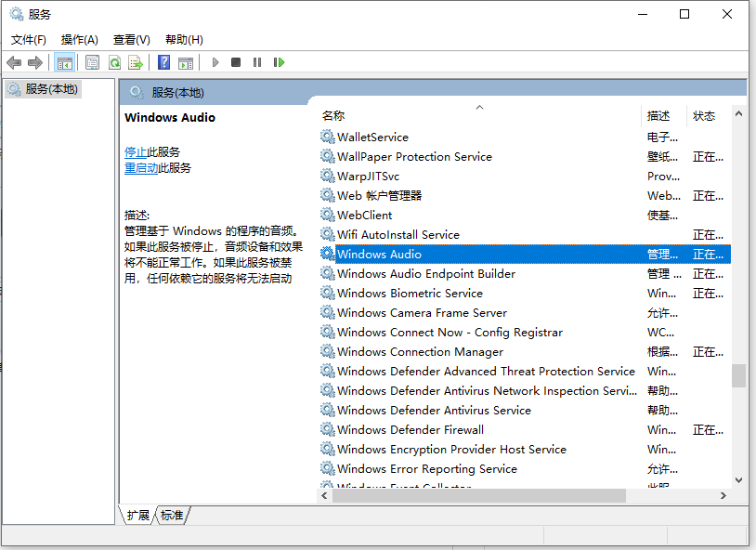Screen dimensions: 756x550
Task: Select the Windows Defender Firewall service row
Action: point(410,430)
